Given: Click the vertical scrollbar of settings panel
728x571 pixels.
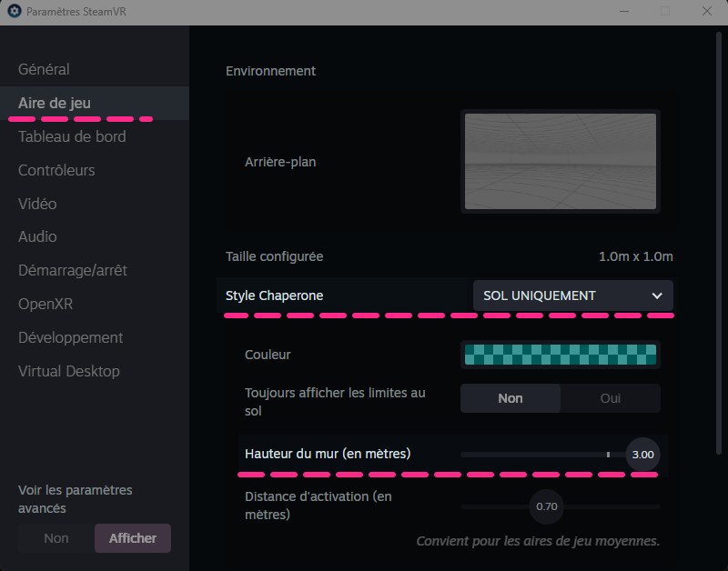Looking at the screenshot, I should pos(719,241).
